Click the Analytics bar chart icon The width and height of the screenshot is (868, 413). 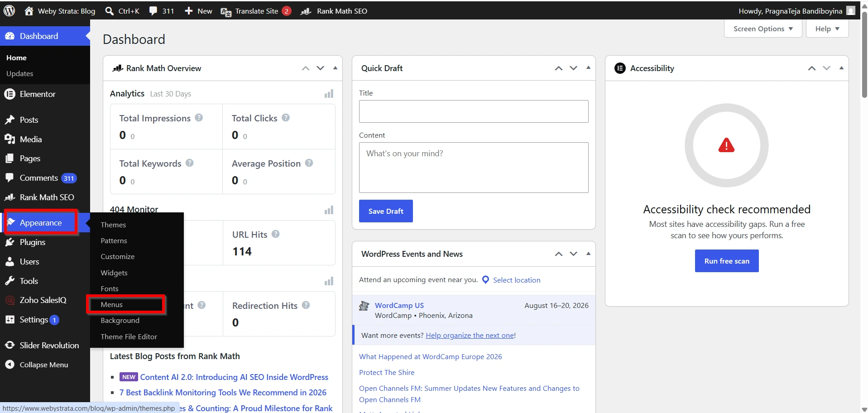[x=329, y=94]
